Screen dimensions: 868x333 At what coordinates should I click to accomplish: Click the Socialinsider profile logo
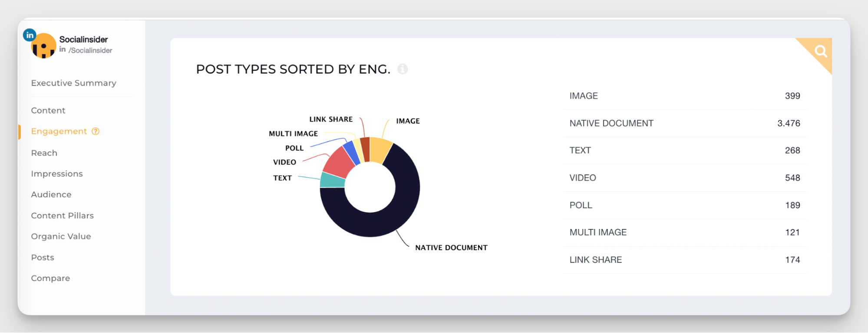[x=43, y=45]
